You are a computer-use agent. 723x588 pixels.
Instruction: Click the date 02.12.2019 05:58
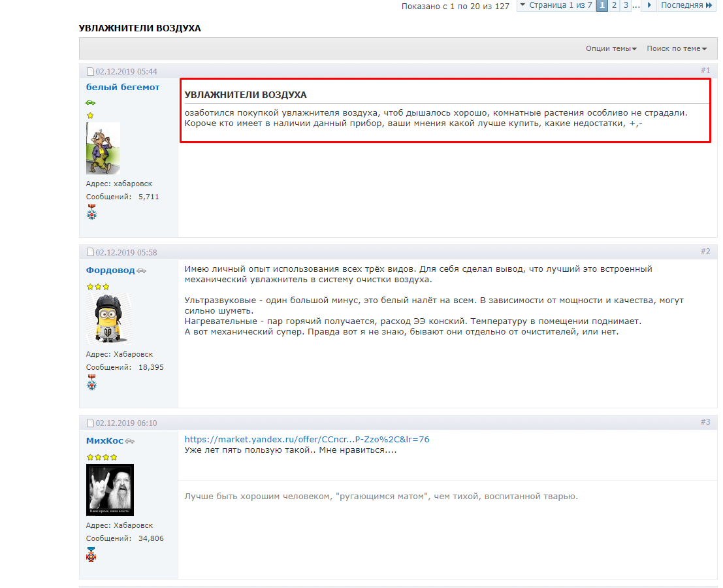pos(126,252)
